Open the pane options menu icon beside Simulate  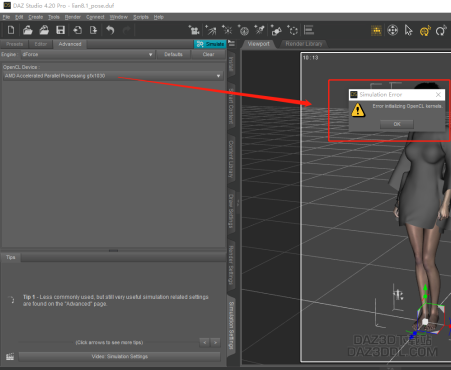(232, 44)
